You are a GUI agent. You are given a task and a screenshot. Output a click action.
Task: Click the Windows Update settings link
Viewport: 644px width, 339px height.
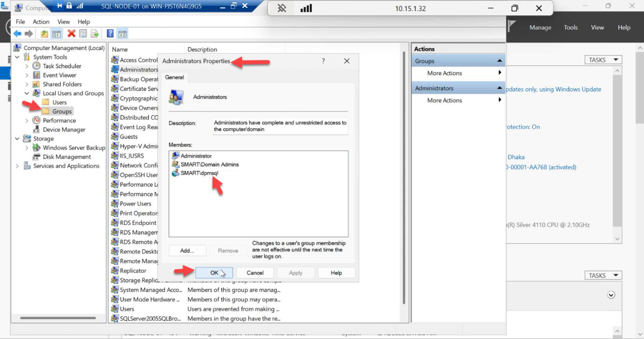[554, 89]
